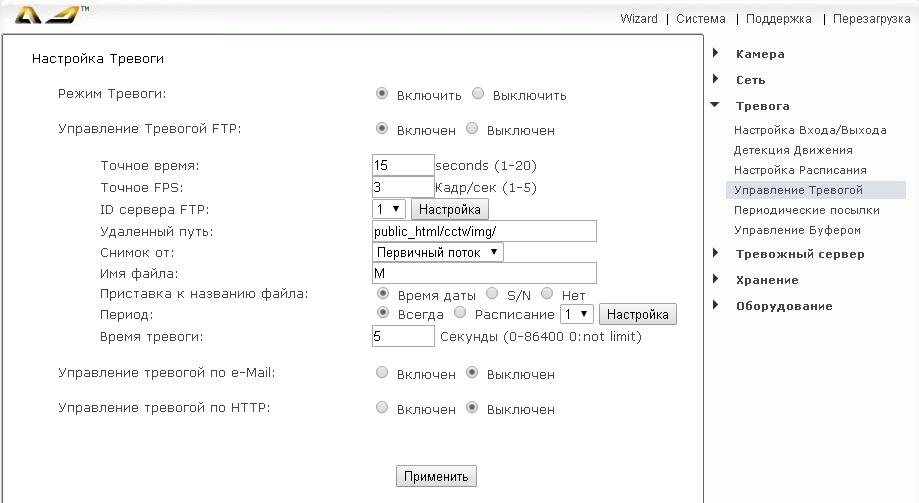919x503 pixels.
Task: Click Настройка button next to FTP server ID
Action: [x=449, y=209]
